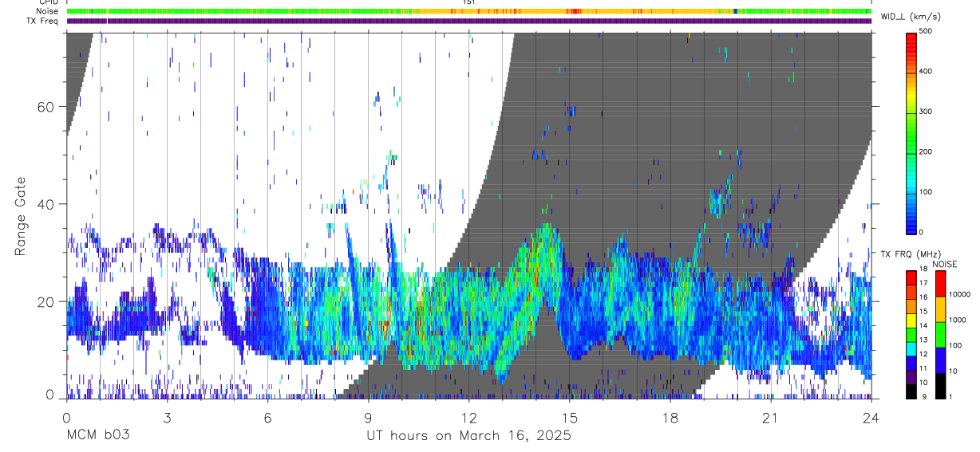Select the 'TX Freq' strip label
980x452 pixels.
(43, 21)
